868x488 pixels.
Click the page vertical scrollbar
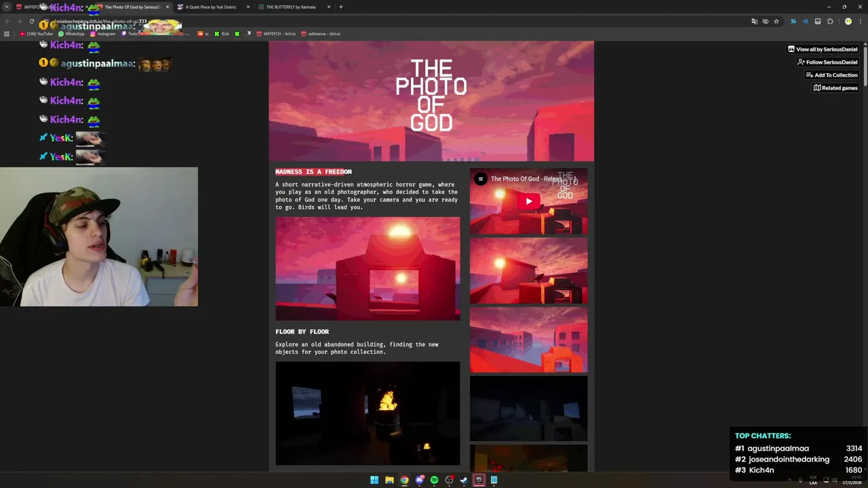(x=865, y=68)
